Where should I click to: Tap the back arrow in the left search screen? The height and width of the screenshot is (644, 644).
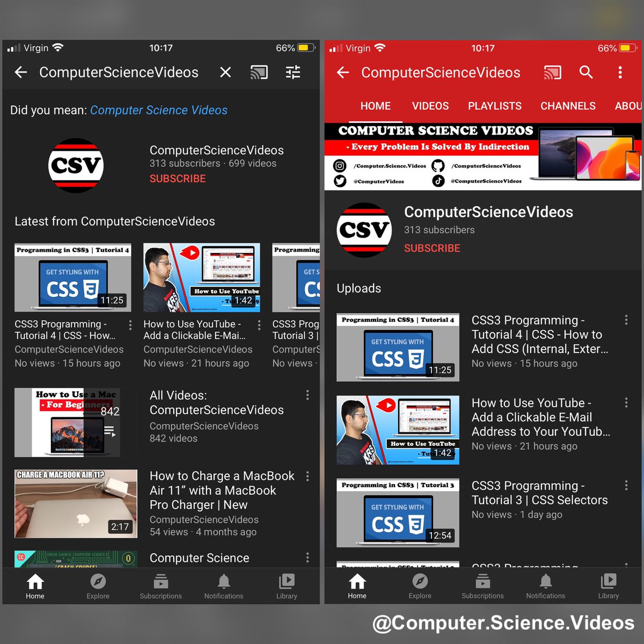point(21,72)
